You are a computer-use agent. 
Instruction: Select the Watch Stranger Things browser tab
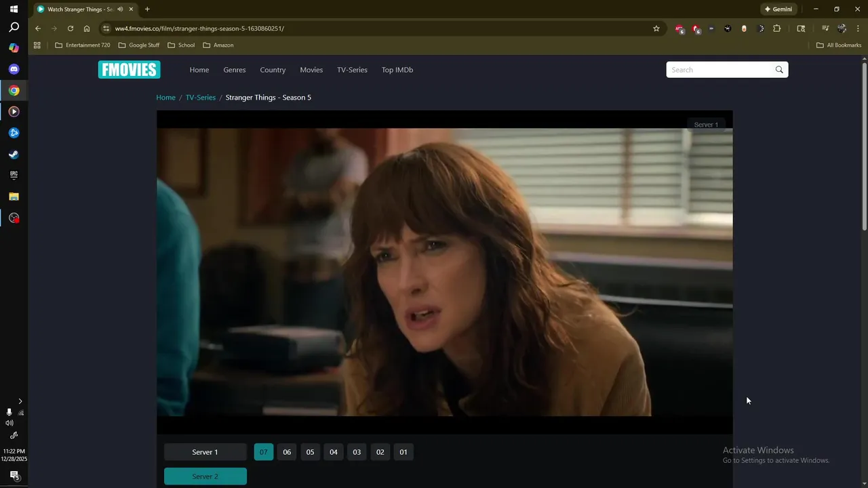pos(80,9)
